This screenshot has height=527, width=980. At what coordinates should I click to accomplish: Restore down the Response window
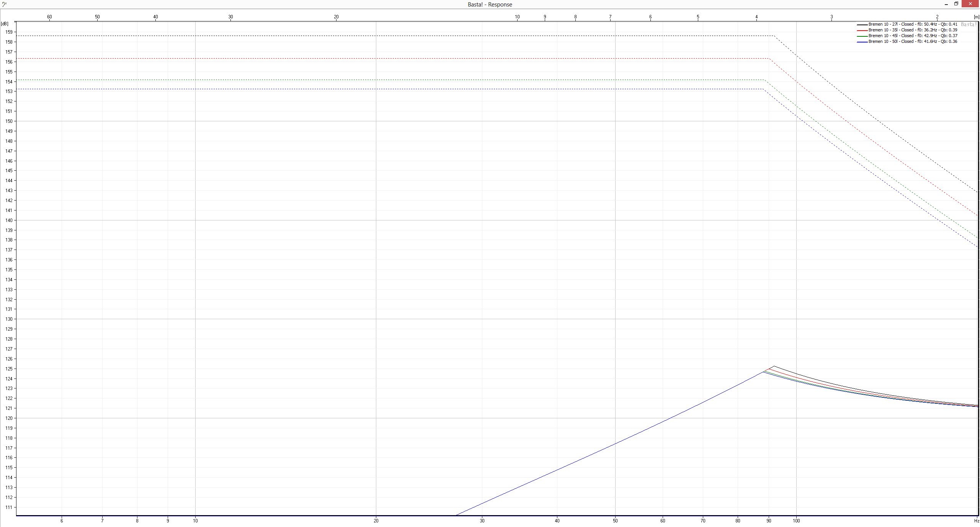point(956,4)
